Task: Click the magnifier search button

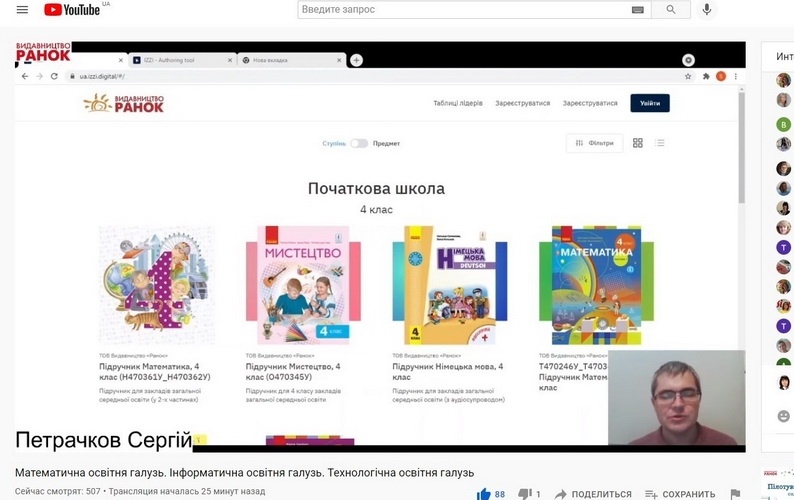Action: point(671,10)
